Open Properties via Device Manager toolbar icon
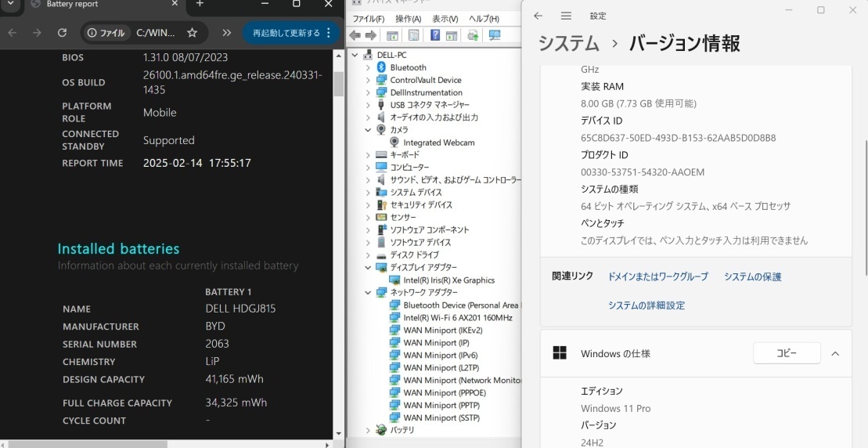 [413, 35]
